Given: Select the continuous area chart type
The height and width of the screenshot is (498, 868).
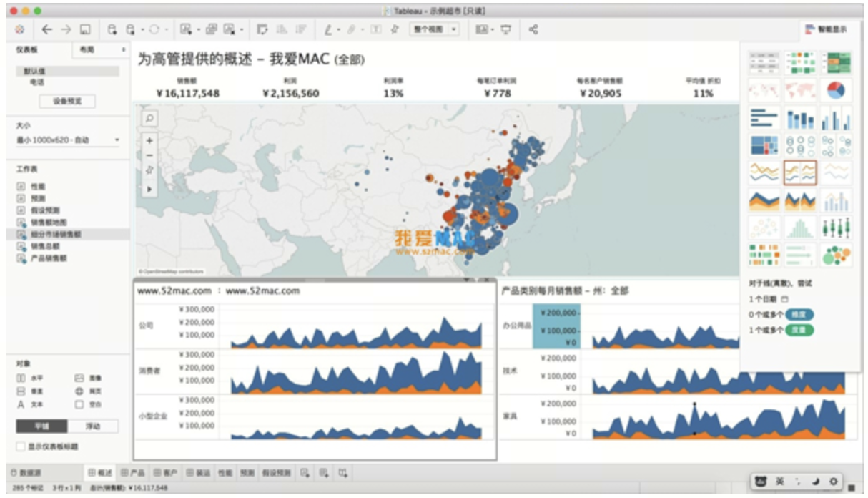Looking at the screenshot, I should tap(764, 199).
